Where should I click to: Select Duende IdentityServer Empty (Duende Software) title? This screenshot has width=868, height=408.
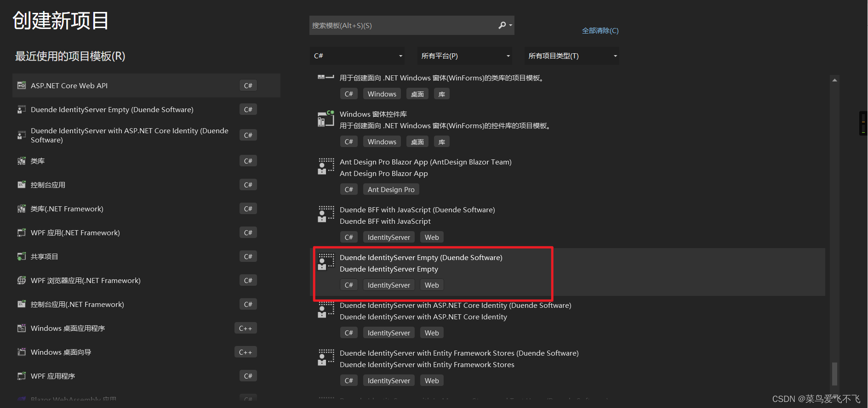click(421, 257)
